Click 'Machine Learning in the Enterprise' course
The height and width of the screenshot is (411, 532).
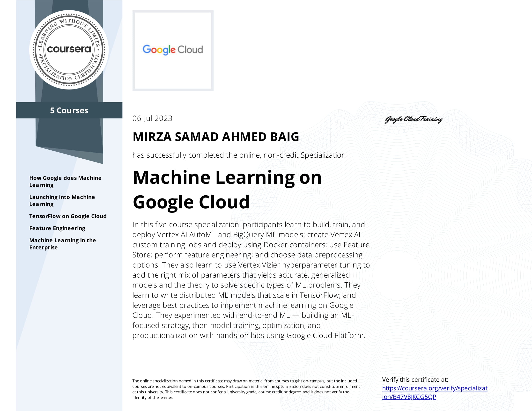(x=63, y=244)
